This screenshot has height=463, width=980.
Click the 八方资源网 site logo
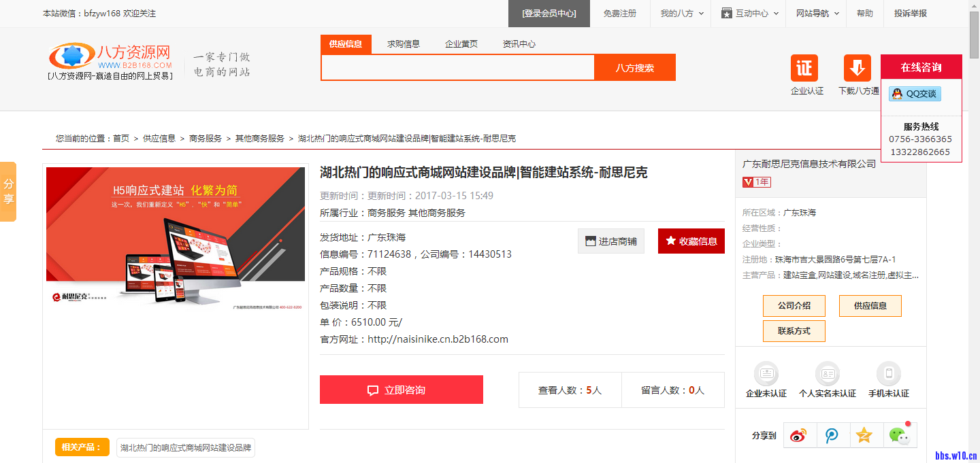click(x=110, y=61)
